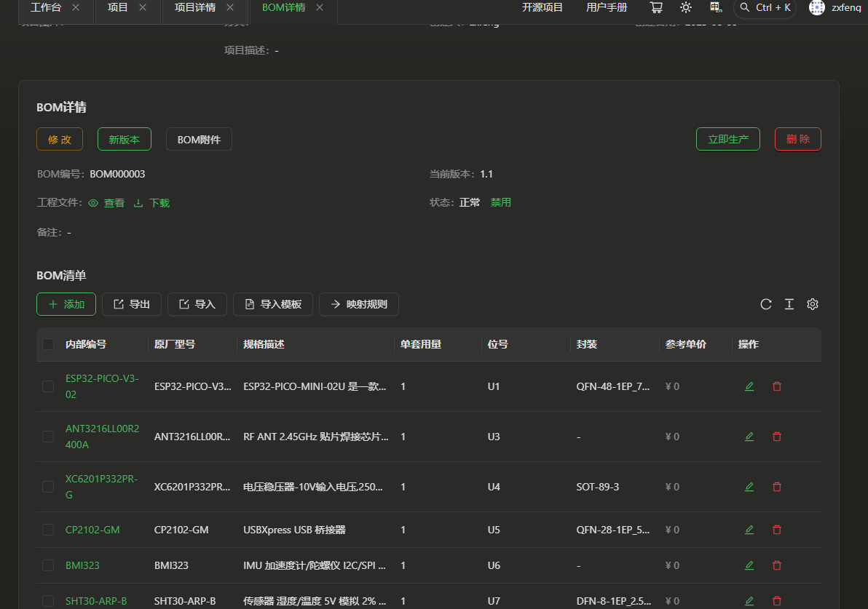
Task: Tick the XC6201P332PR-G row checkbox
Action: pos(48,487)
